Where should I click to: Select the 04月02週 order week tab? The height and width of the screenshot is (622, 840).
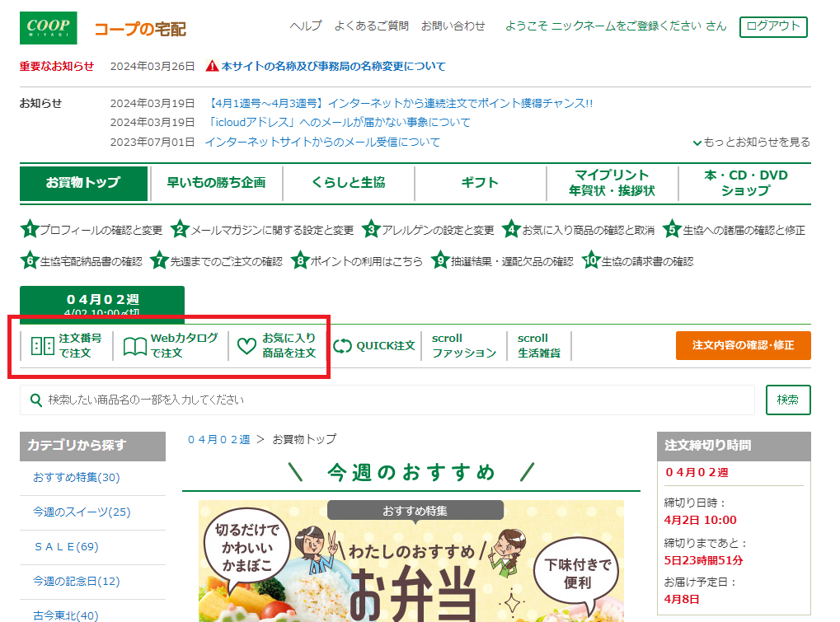click(x=102, y=305)
